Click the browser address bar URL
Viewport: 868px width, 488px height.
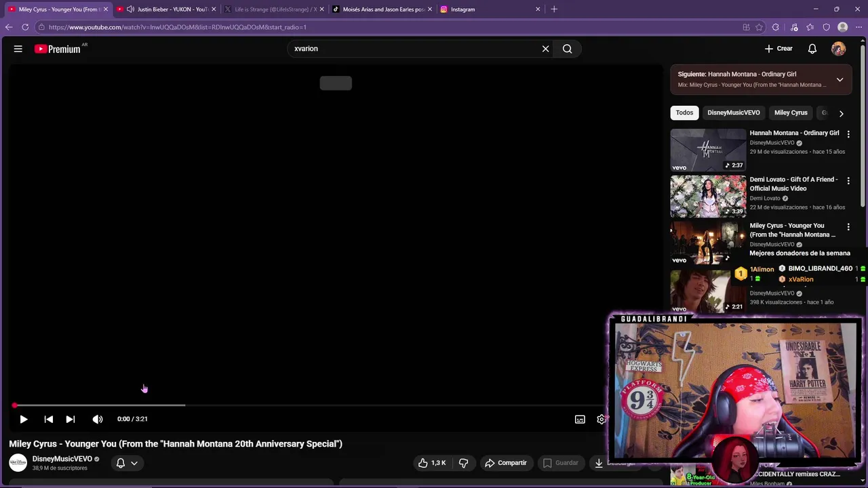(178, 27)
